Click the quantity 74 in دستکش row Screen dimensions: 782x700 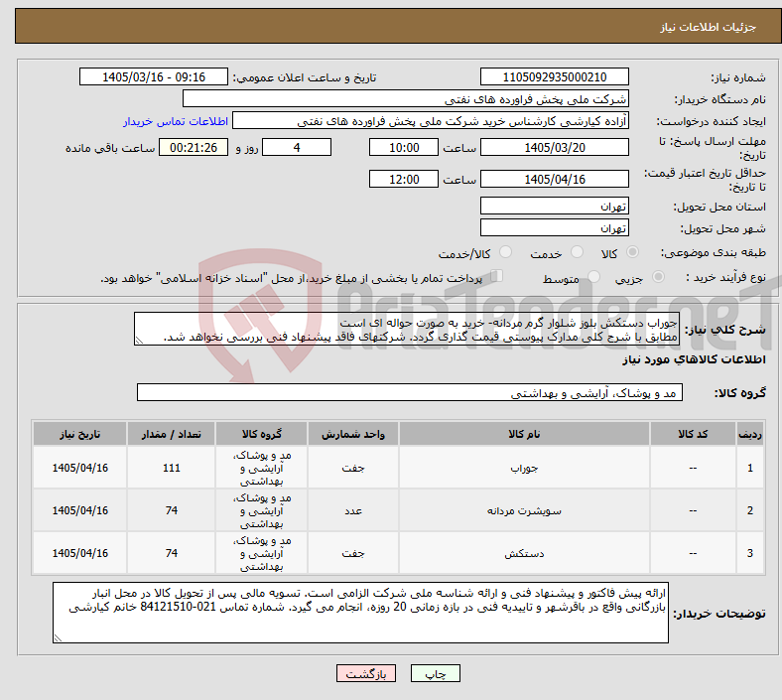171,553
